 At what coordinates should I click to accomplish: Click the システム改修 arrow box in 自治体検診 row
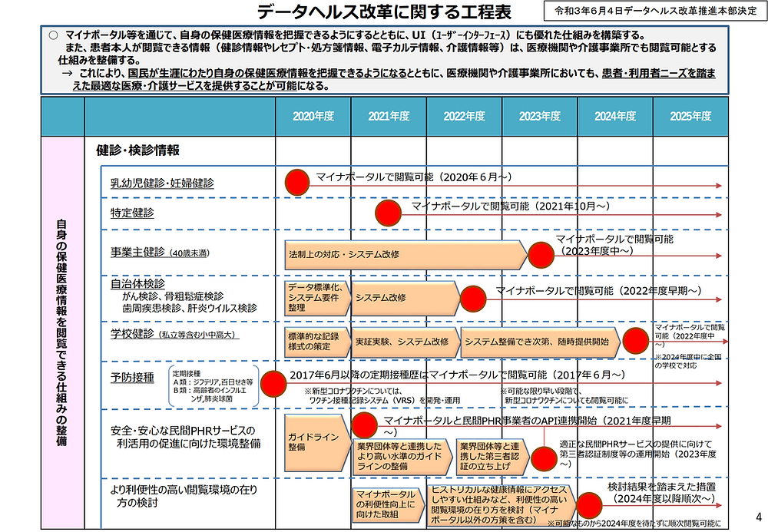[x=406, y=298]
